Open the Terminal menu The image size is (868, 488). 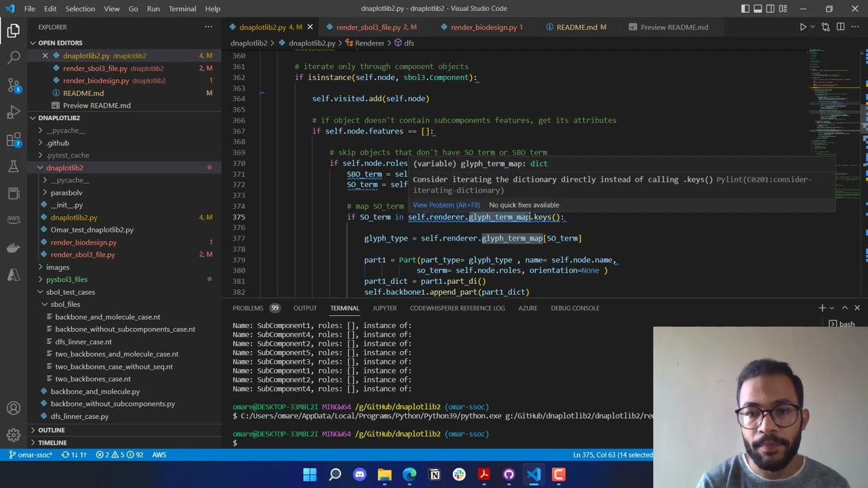point(182,9)
